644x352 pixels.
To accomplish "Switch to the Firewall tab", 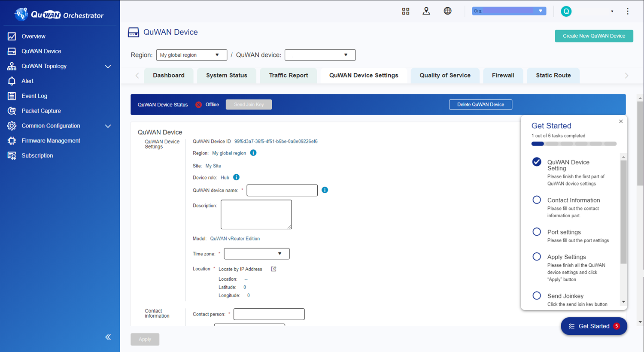I will [503, 76].
